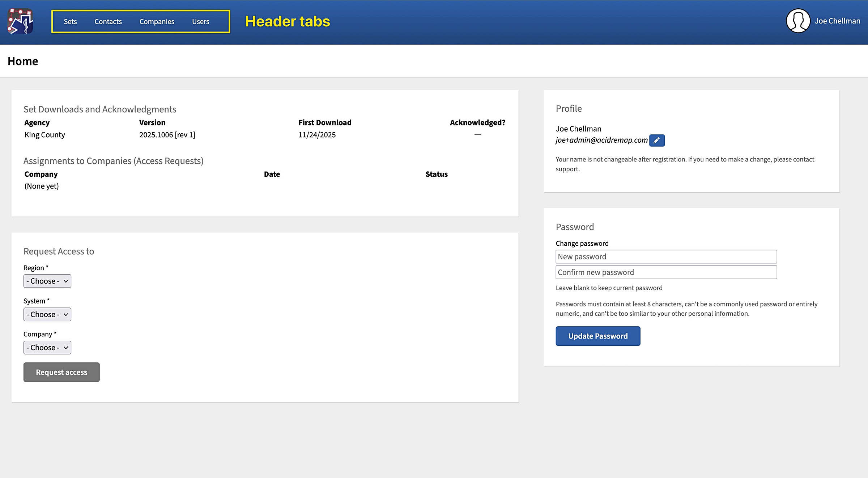Click version 2025.1006 [rev 1]
The image size is (868, 478).
[x=167, y=134]
